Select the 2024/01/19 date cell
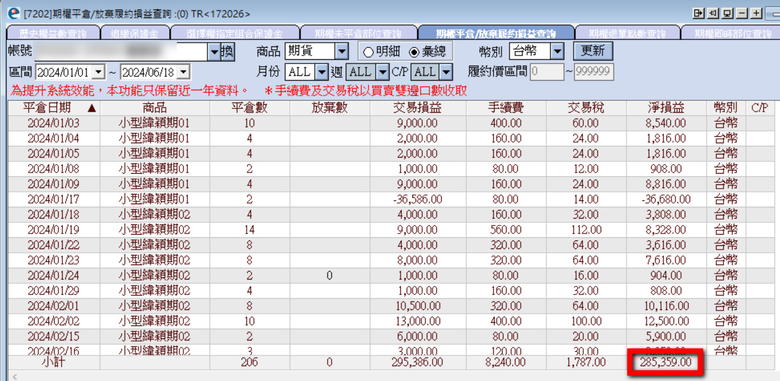This screenshot has width=780, height=381. (54, 230)
